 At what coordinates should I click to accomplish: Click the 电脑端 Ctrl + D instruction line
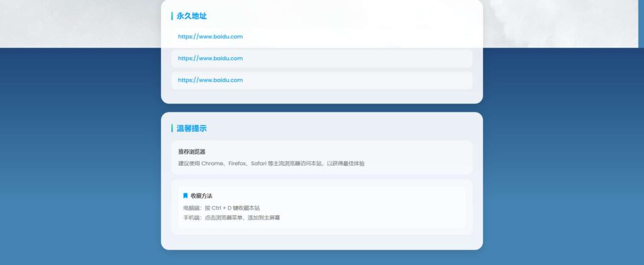pyautogui.click(x=221, y=208)
